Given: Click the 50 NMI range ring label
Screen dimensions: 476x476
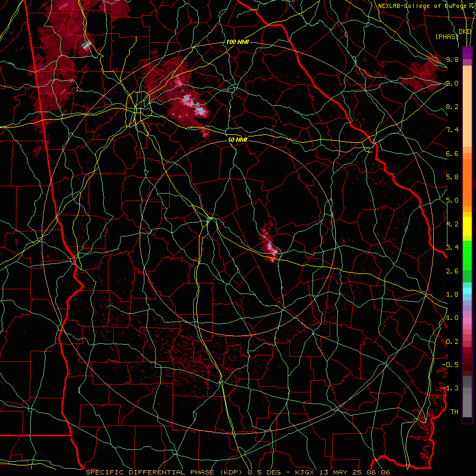Looking at the screenshot, I should point(237,140).
